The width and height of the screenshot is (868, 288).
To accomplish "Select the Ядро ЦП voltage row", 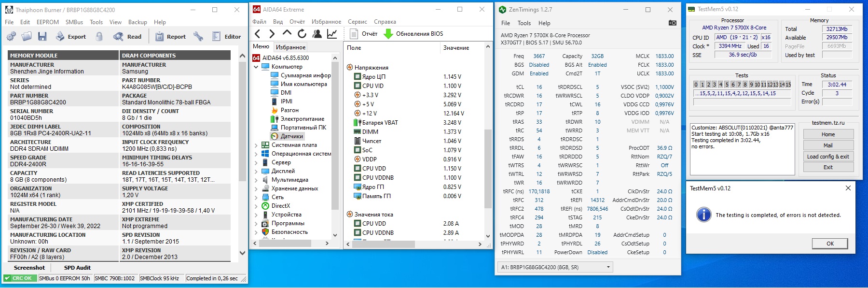I will pos(414,77).
